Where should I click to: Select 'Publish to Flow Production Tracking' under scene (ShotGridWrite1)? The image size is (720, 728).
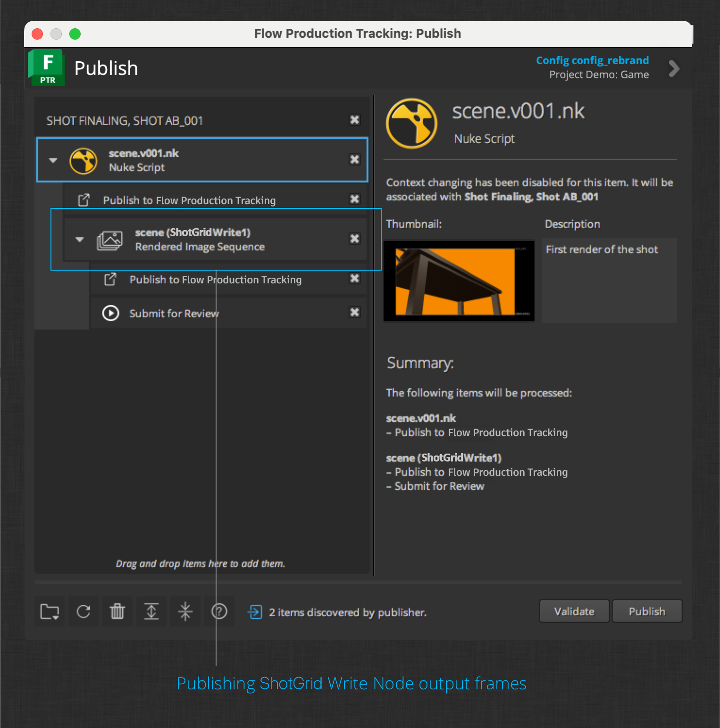[228, 279]
